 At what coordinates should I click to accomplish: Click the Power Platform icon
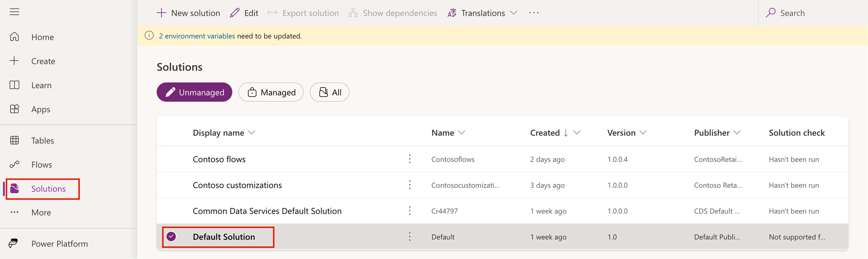click(x=13, y=243)
